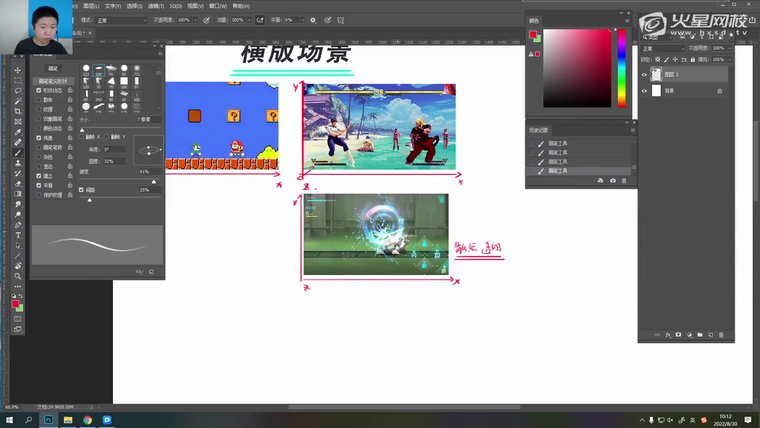Screen dimensions: 760x428
Task: Select the Zoom magnifier tool
Action: (18, 276)
